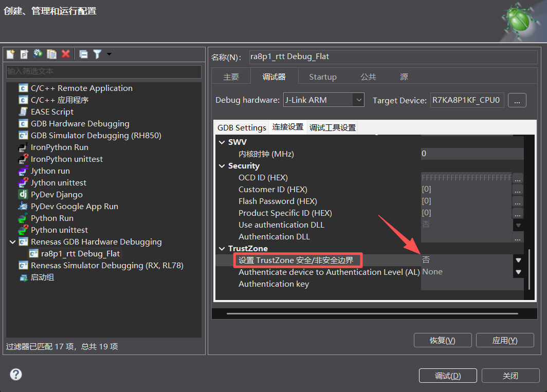Click the Target Device text field
Image resolution: width=547 pixels, height=392 pixels.
coord(467,101)
